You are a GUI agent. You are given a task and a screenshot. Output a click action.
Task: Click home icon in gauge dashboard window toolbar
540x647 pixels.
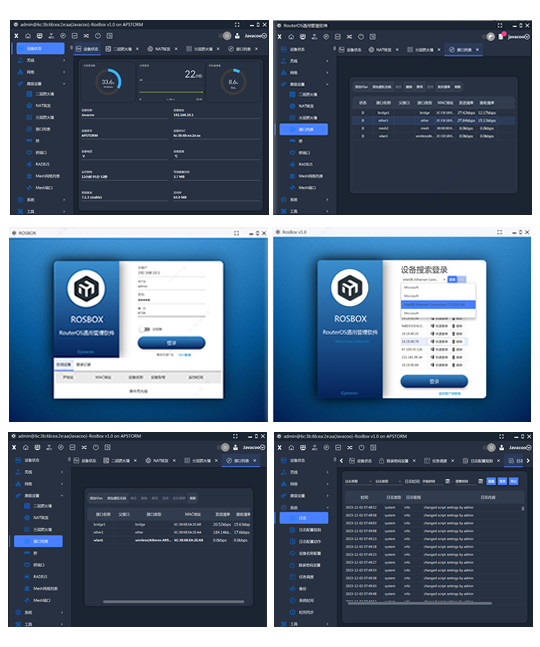[28, 36]
